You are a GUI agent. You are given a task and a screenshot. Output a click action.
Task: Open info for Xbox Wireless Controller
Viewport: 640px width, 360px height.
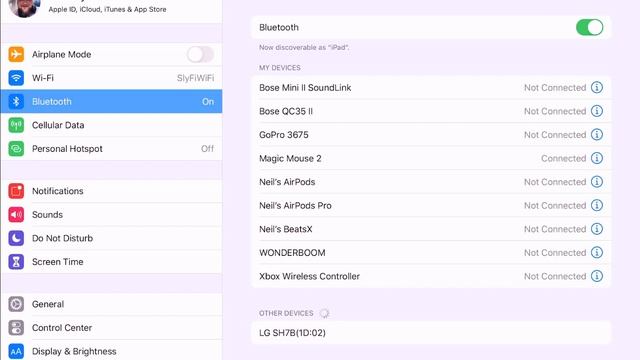597,276
